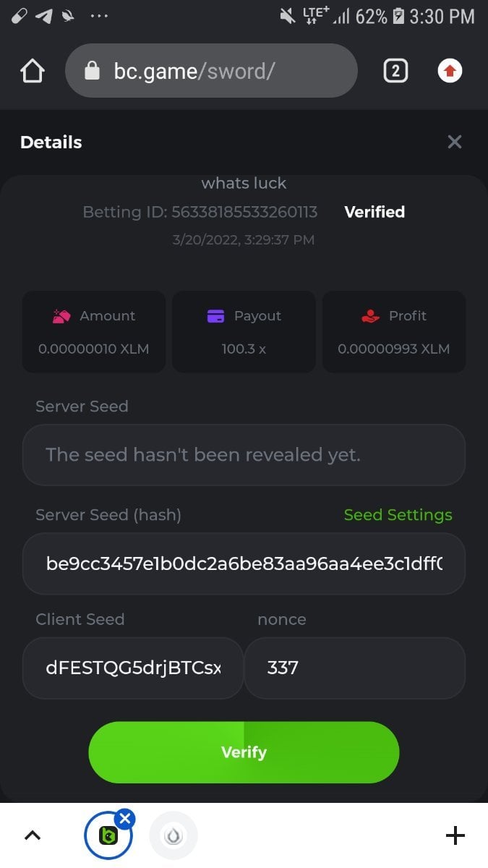This screenshot has height=868, width=488.
Task: Switch to the second tab with droplet icon
Action: [x=174, y=836]
